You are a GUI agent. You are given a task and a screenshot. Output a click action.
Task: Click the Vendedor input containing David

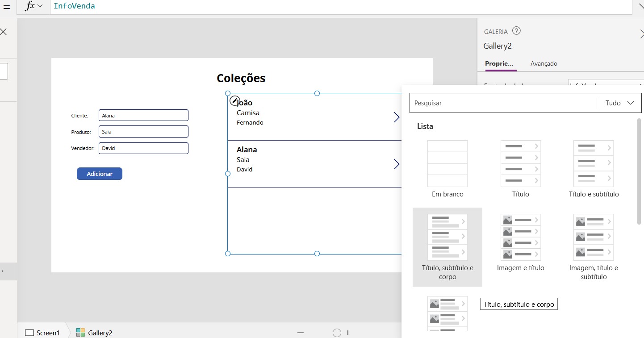coord(143,148)
